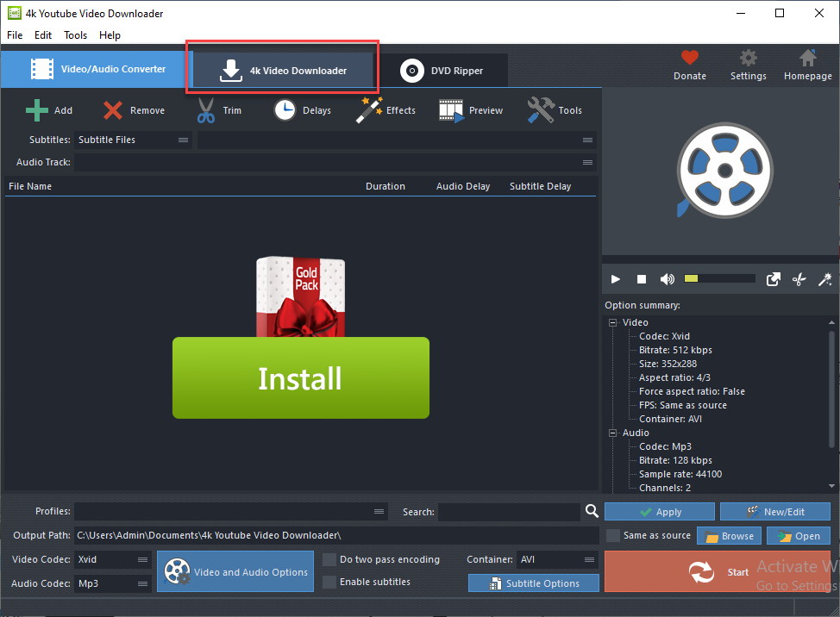
Task: Open the Edit menu
Action: (43, 35)
